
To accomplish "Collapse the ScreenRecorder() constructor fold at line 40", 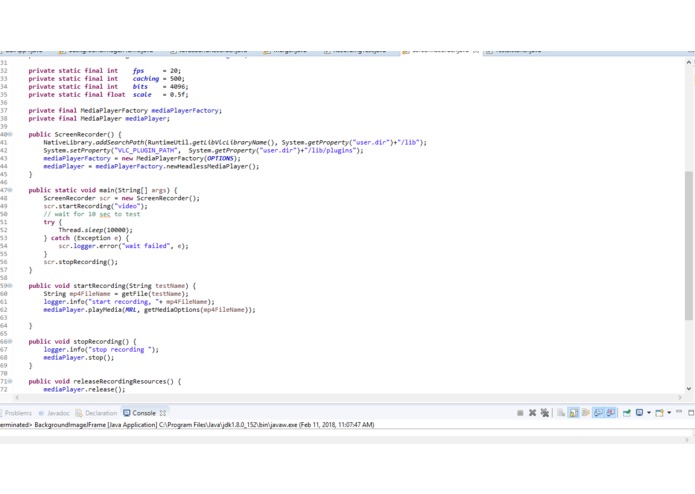I will click(10, 134).
